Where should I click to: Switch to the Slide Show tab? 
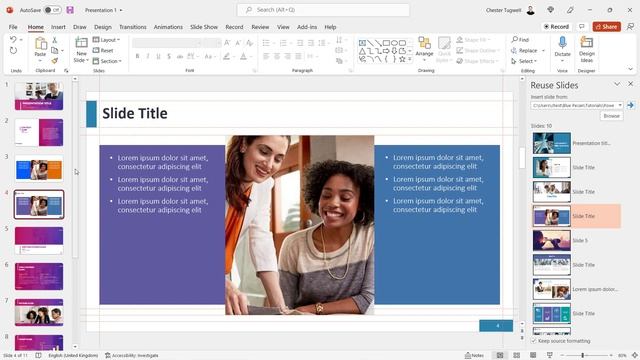(204, 27)
